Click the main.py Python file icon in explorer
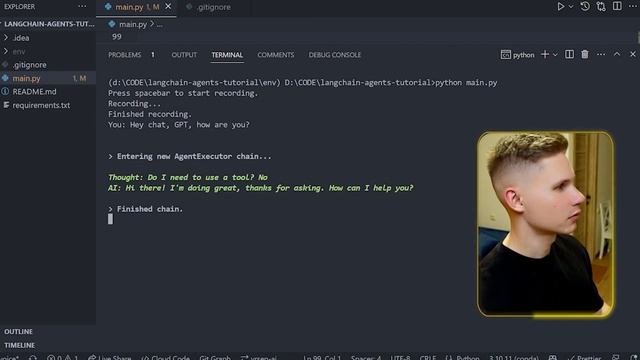Viewport: 640px width, 360px height. [x=5, y=78]
